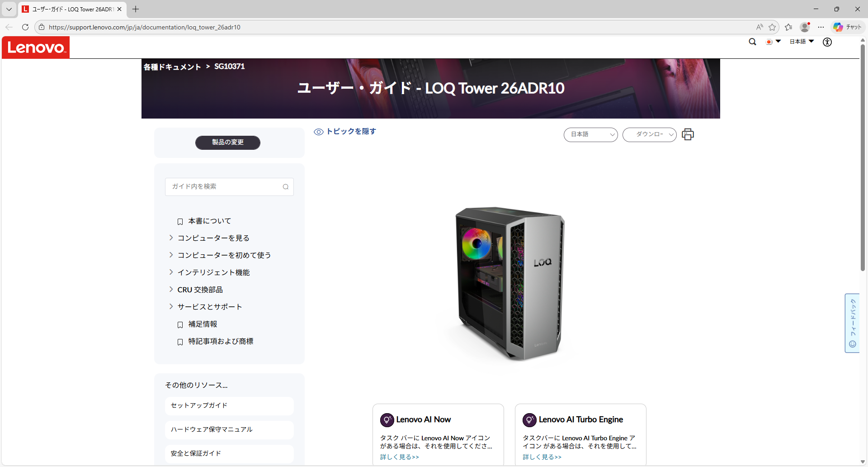This screenshot has height=467, width=868.
Task: Open Lenovo AI Now 詳しく見る link
Action: point(399,457)
